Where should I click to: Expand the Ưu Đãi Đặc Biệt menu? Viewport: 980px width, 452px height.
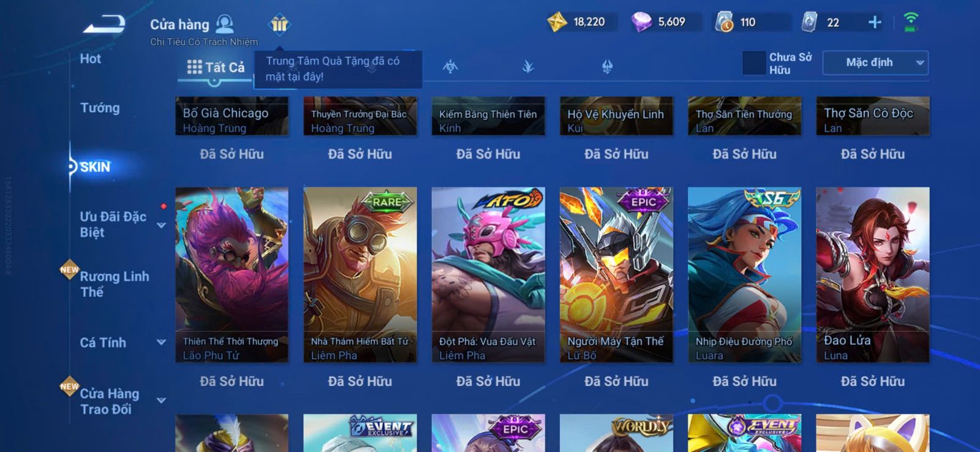click(x=161, y=225)
